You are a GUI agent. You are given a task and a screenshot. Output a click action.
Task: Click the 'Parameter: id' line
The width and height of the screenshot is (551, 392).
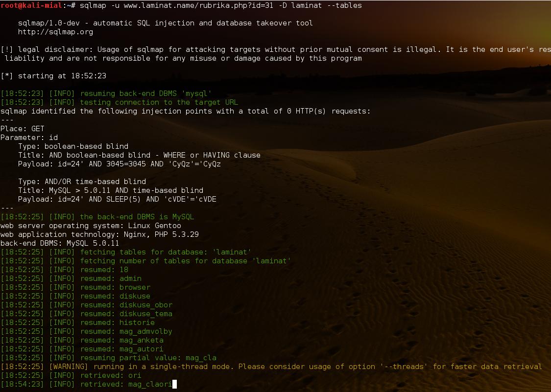(x=29, y=138)
